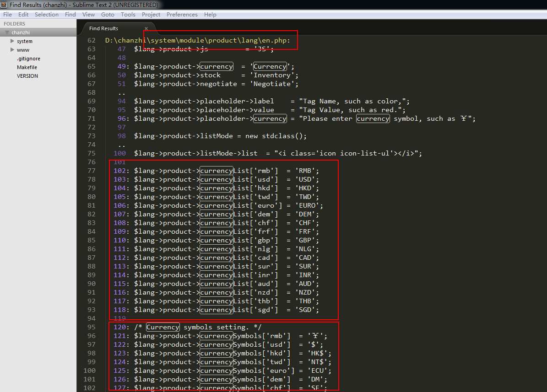This screenshot has width=547, height=392.
Task: Open the Help menu
Action: [x=210, y=15]
